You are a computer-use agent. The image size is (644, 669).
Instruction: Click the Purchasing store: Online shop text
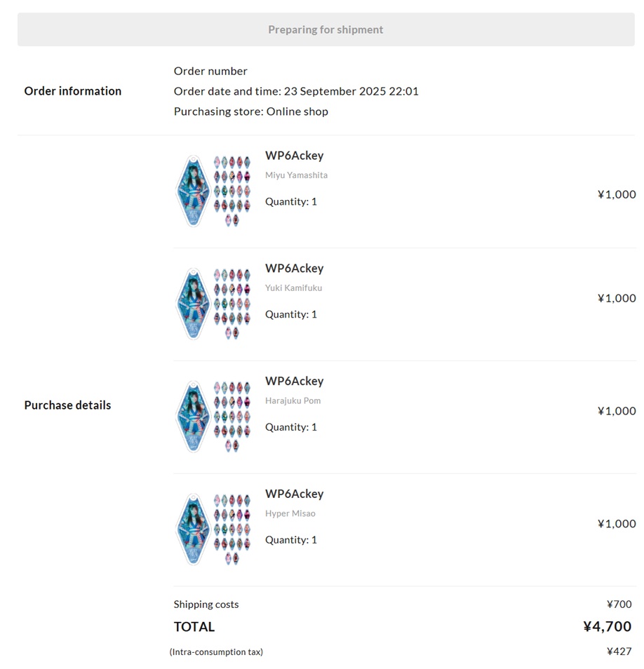click(250, 111)
